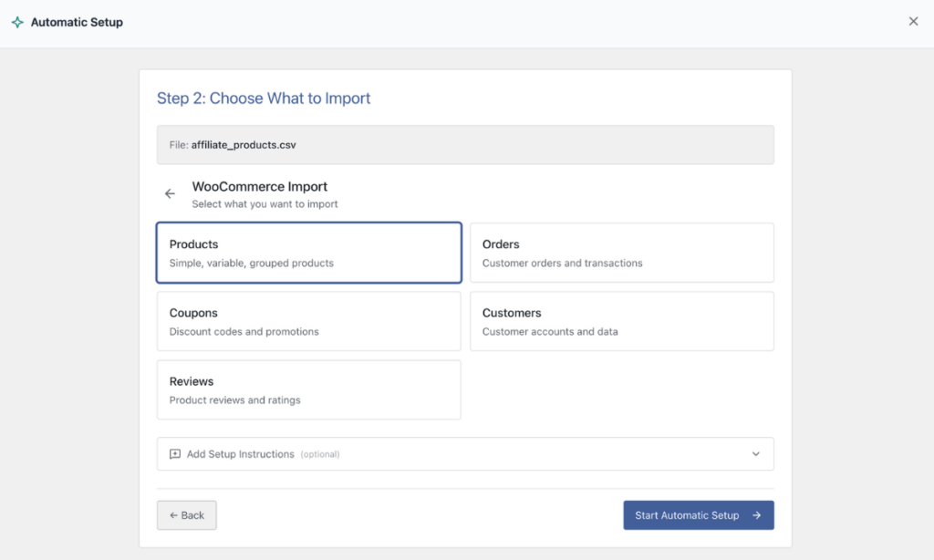Choose the Customers import option

(x=622, y=321)
